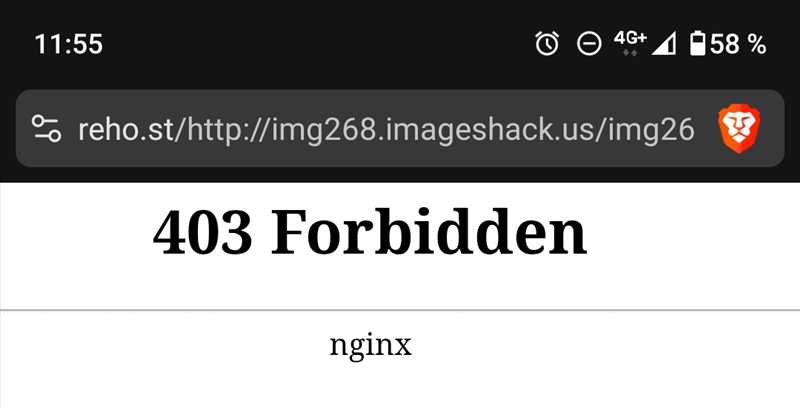The image size is (800, 408).
Task: Open Brave Shields lion icon
Action: point(739,129)
